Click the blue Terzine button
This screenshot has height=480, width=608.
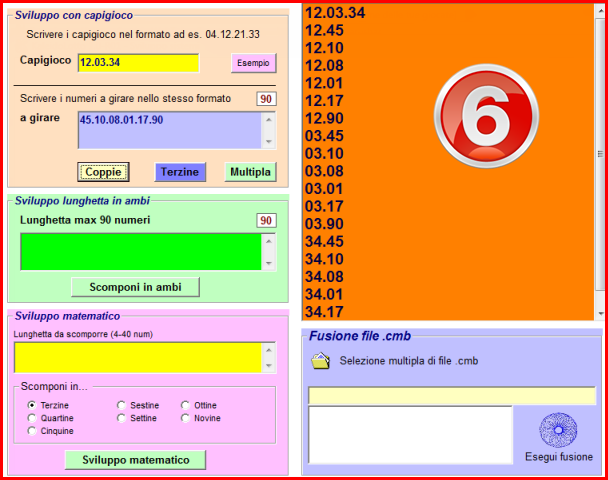click(x=180, y=172)
